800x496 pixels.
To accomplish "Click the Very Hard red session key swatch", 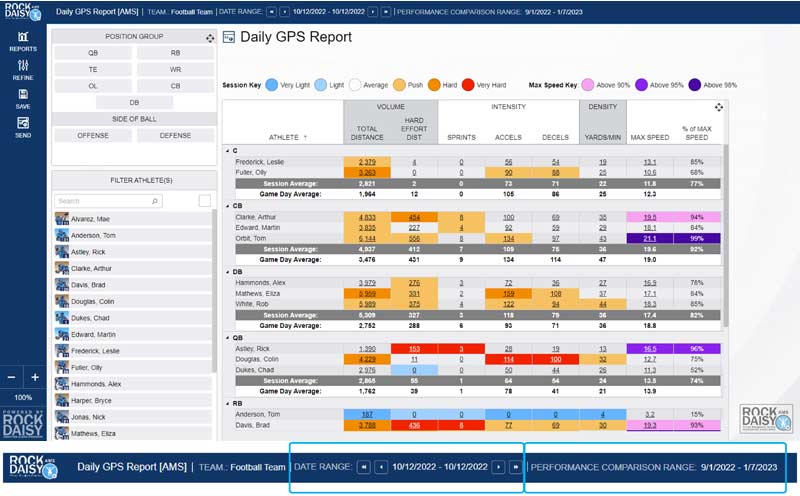I will tap(468, 85).
